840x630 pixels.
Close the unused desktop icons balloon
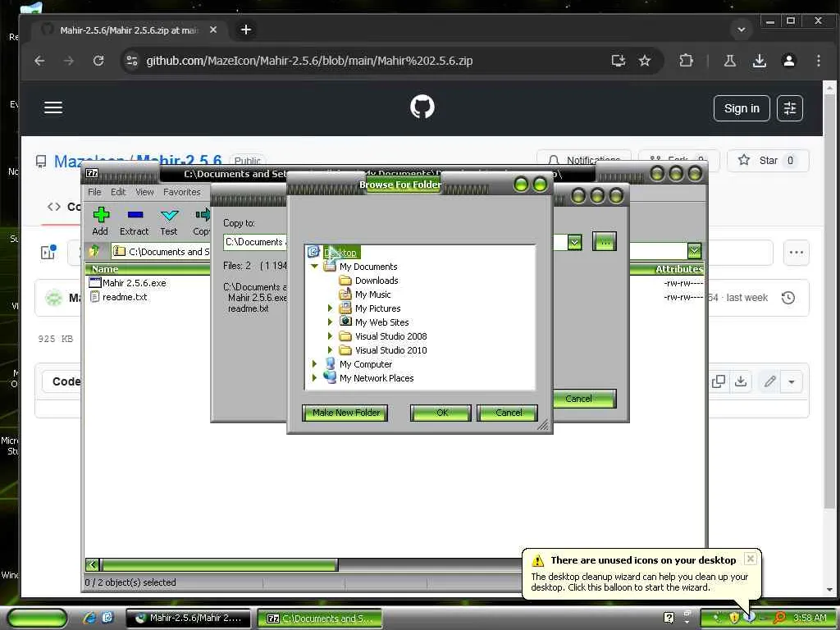tap(751, 558)
